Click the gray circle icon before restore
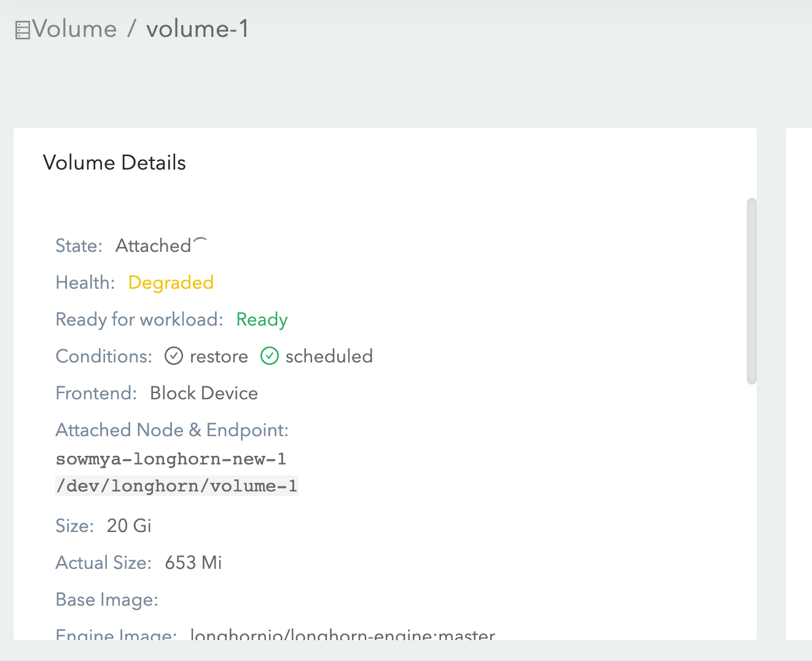This screenshot has height=661, width=812. tap(174, 356)
